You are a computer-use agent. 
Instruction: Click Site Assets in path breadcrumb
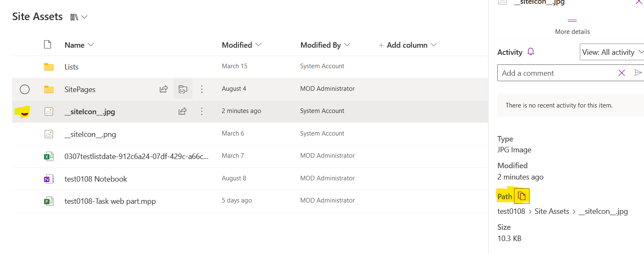coord(552,211)
